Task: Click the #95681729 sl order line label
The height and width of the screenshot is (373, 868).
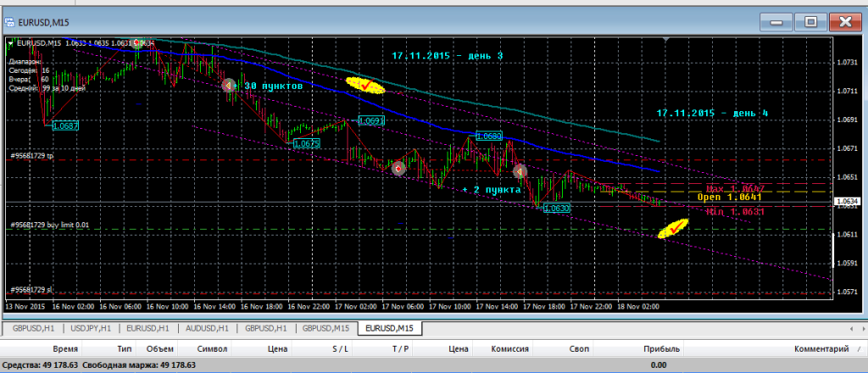Action: [31, 289]
